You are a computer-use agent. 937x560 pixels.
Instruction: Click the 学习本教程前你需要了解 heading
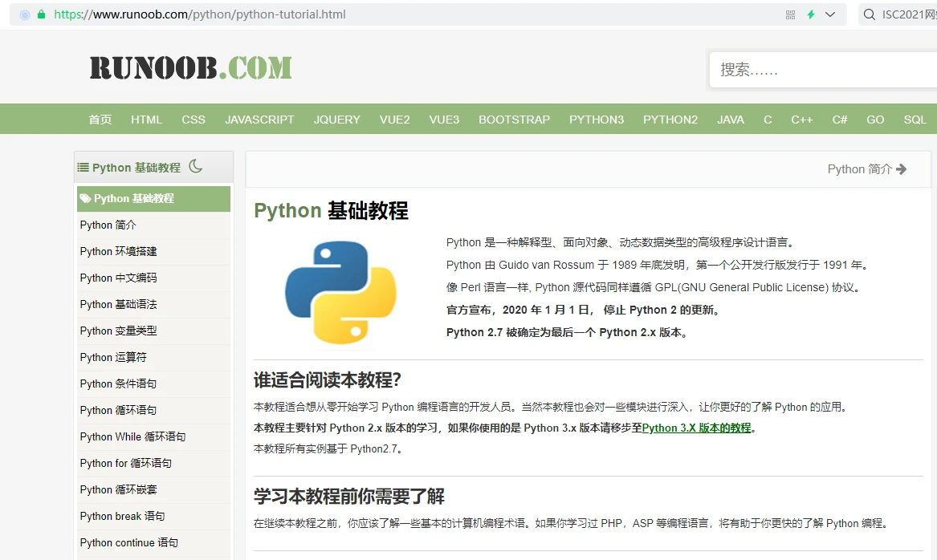point(349,496)
